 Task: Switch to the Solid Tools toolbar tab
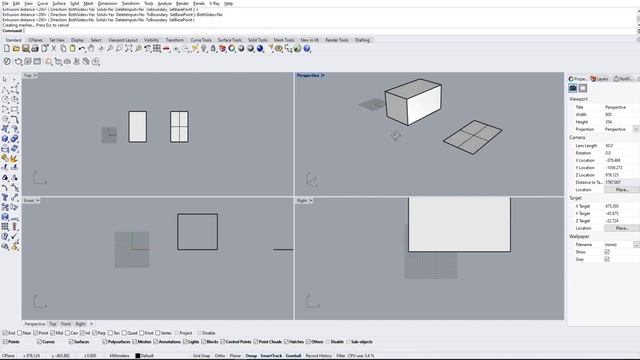click(x=258, y=40)
